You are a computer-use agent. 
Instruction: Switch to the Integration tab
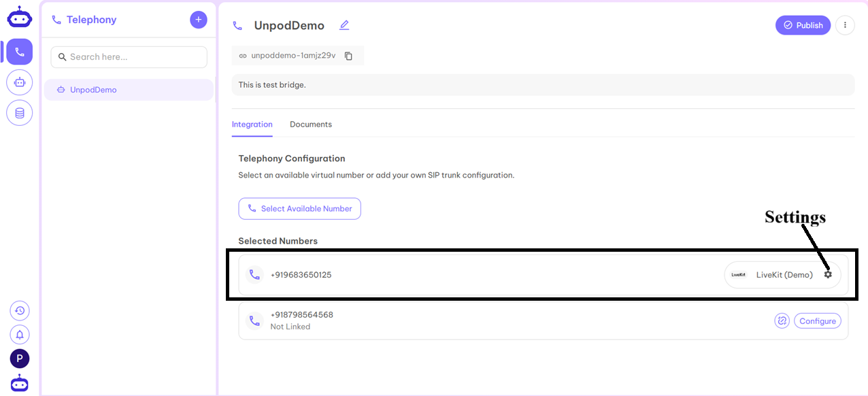(x=252, y=124)
